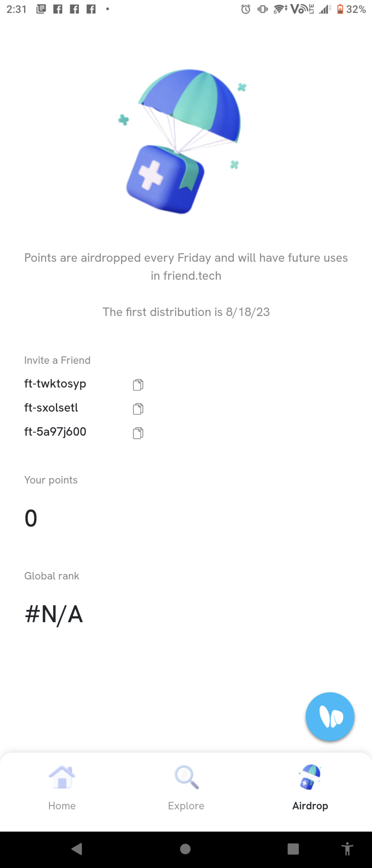Tap the Your points value 0
This screenshot has width=372, height=868.
click(31, 518)
